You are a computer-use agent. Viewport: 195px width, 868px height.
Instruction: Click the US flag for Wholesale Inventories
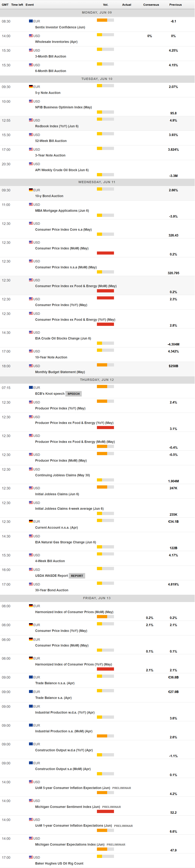31,36
